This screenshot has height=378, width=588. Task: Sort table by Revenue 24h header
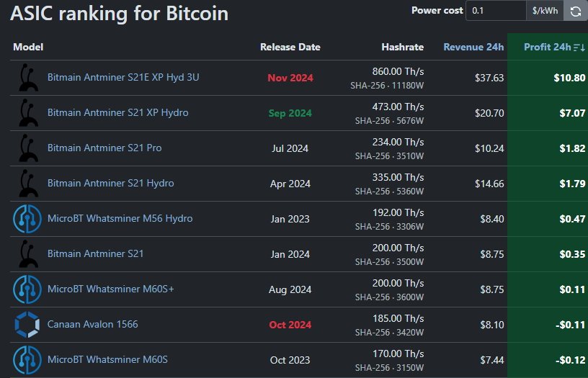[x=473, y=48]
